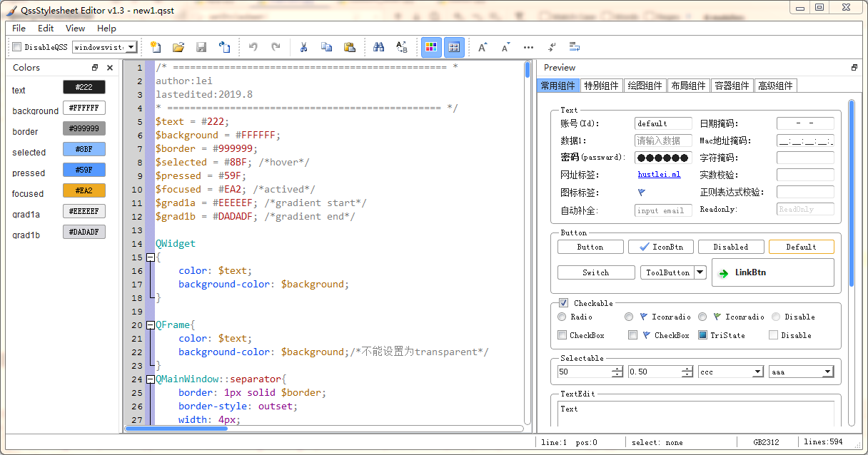Redo the last undone edit
Viewport: 868px width, 455px height.
click(x=276, y=47)
